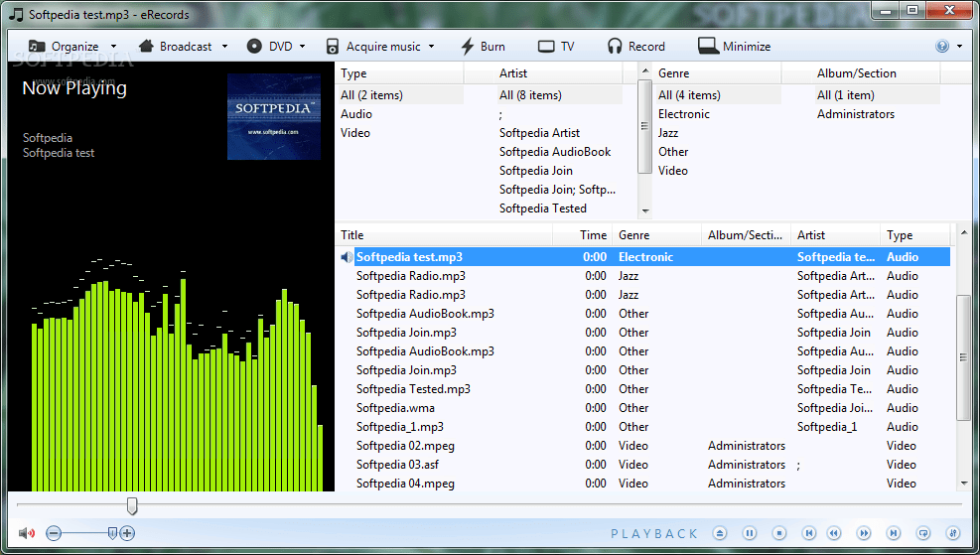
Task: Select All (2 items) under Type
Action: (371, 95)
